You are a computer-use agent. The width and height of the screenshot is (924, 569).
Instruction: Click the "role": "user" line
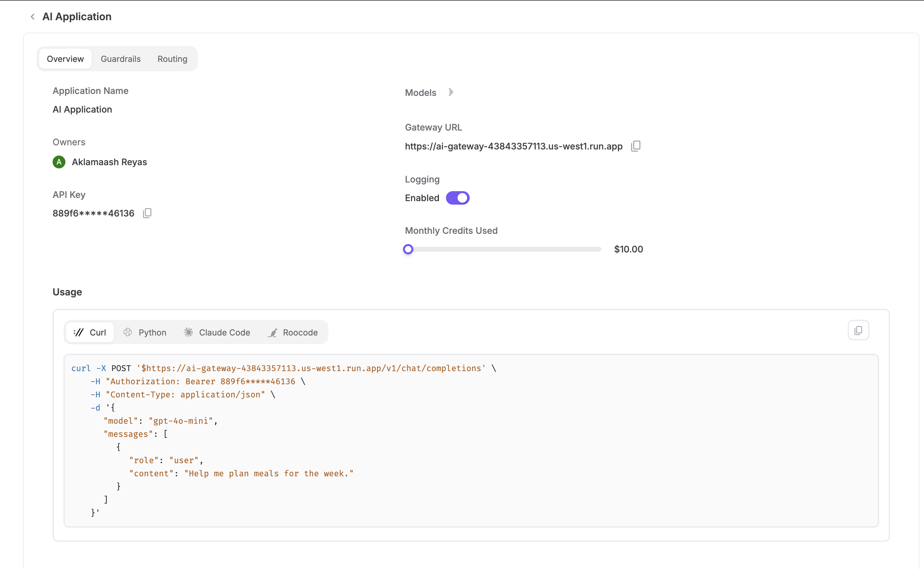point(166,460)
